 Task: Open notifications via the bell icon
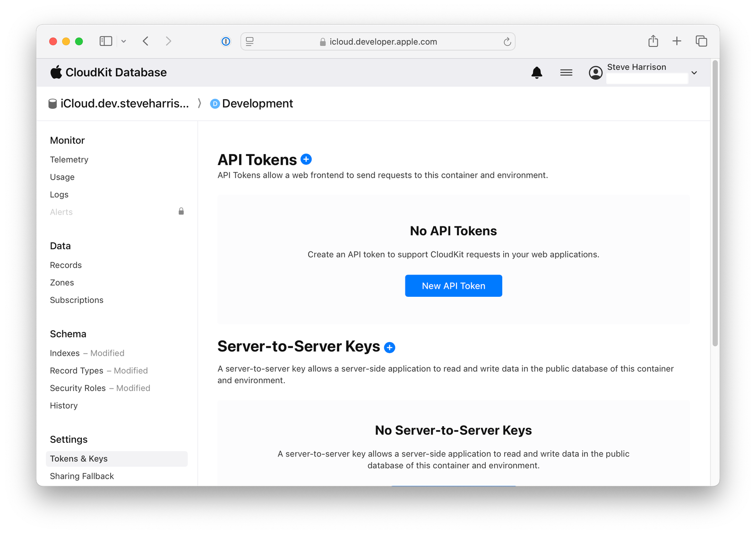point(536,72)
